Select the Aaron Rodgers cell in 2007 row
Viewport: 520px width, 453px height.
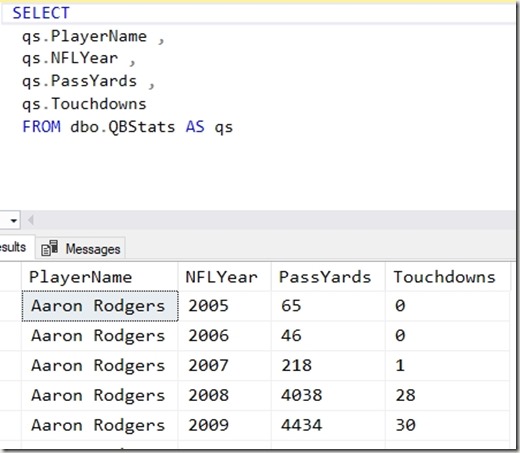point(100,366)
